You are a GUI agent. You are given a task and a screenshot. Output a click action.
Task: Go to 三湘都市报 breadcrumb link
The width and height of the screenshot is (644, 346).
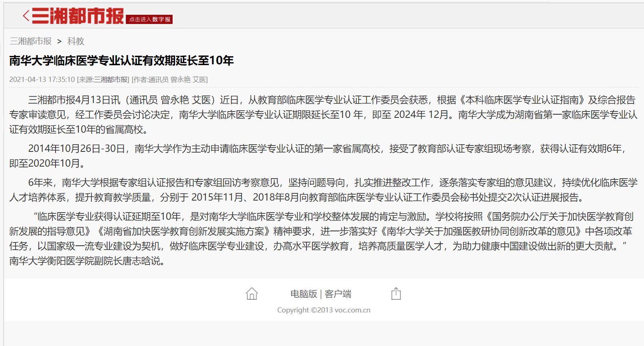coord(31,41)
